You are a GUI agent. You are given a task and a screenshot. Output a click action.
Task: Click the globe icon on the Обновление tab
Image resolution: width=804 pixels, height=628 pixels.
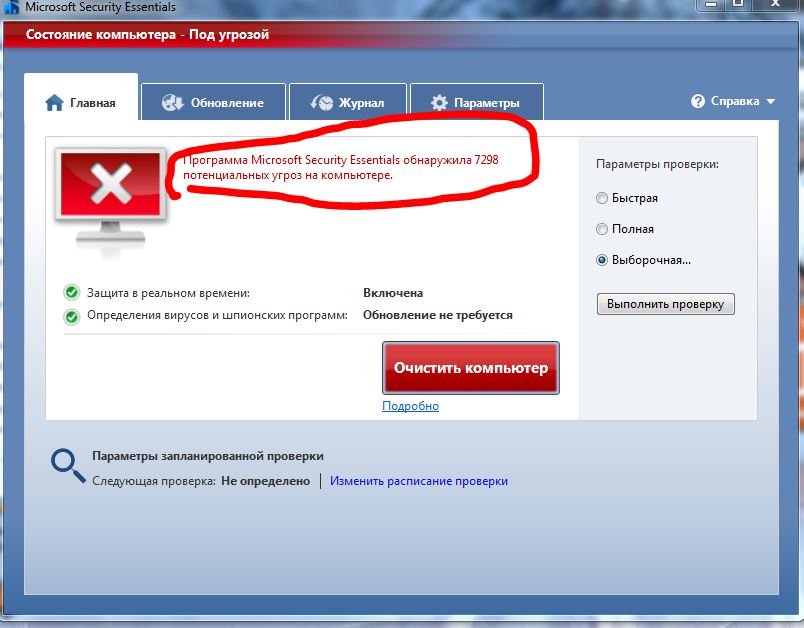point(172,103)
